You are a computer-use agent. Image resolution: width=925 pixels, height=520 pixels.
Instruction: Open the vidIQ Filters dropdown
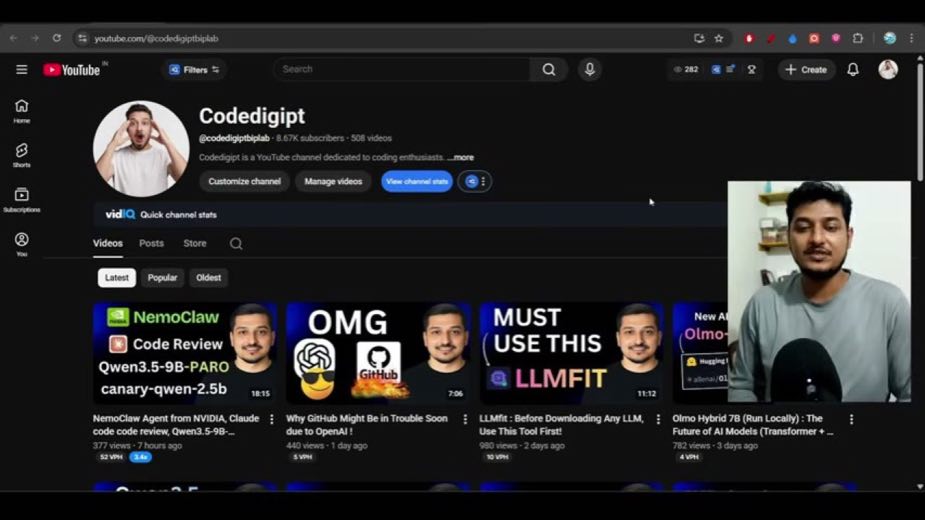[194, 70]
